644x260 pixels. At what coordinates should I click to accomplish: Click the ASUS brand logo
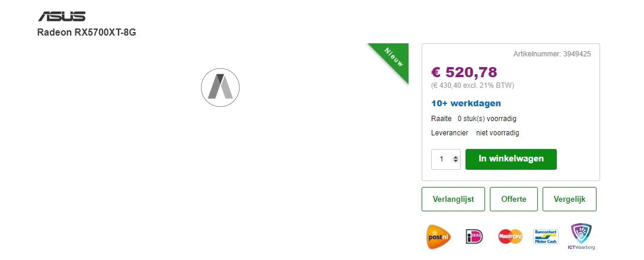click(x=62, y=16)
